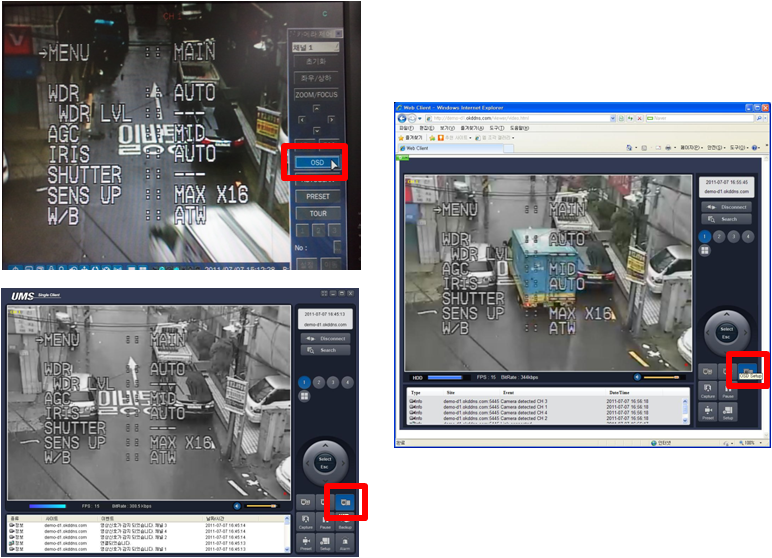Click the Favorites star button in Internet Explorer
This screenshot has height=558, width=772.
point(410,138)
